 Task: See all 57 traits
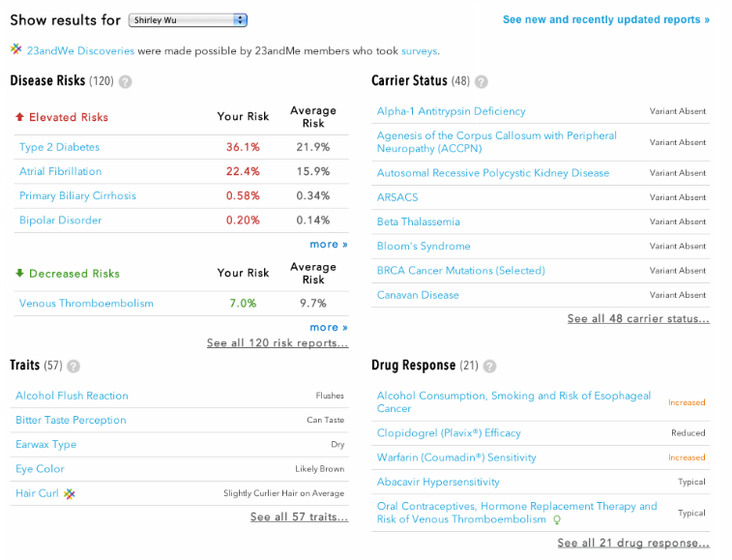point(299,516)
